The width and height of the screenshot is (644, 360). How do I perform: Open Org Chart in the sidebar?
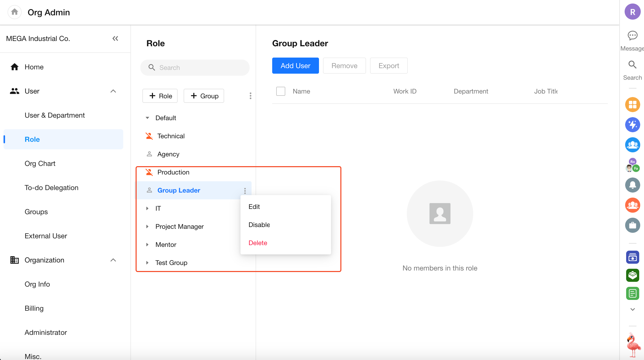pyautogui.click(x=40, y=163)
